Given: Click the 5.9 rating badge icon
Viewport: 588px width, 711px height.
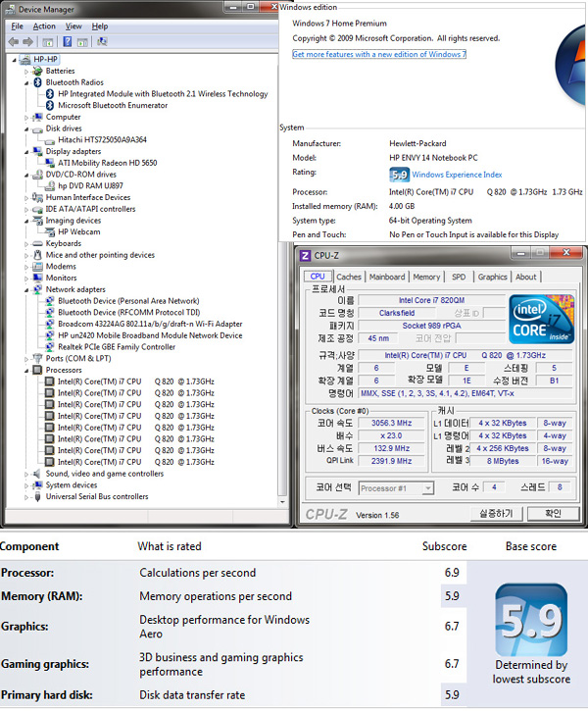Looking at the screenshot, I should point(399,175).
